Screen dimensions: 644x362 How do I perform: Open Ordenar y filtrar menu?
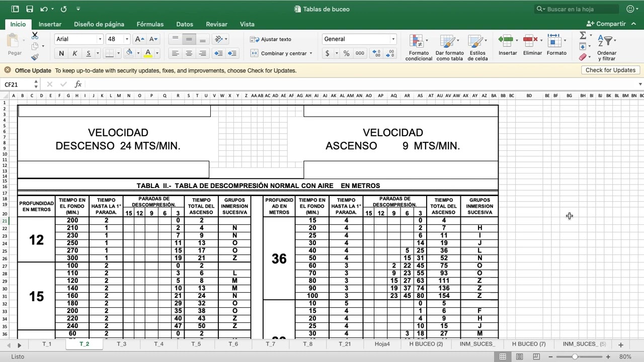607,48
